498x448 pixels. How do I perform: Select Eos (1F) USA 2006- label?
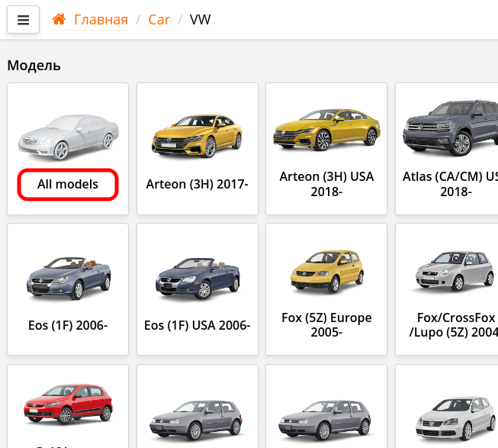click(x=198, y=325)
